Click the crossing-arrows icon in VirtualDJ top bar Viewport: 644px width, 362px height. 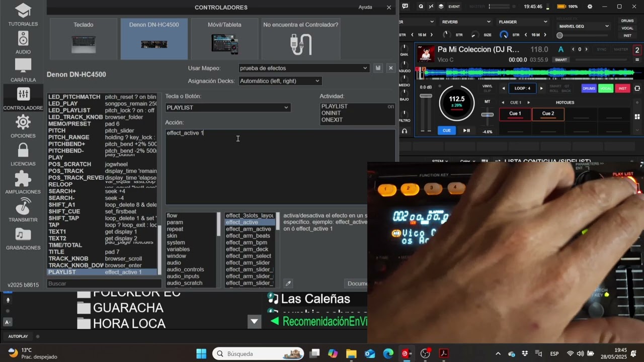pos(431,7)
